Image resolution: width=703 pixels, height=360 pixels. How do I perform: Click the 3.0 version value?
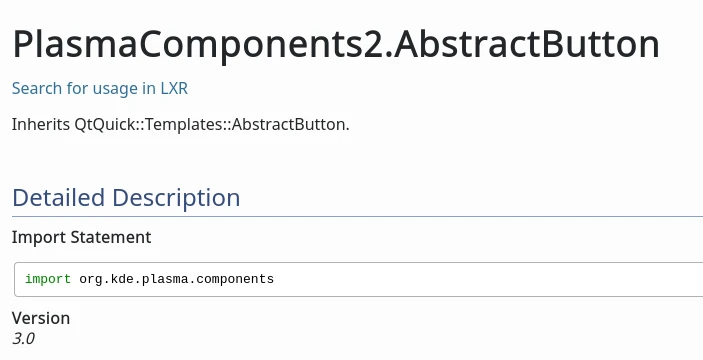tap(23, 338)
